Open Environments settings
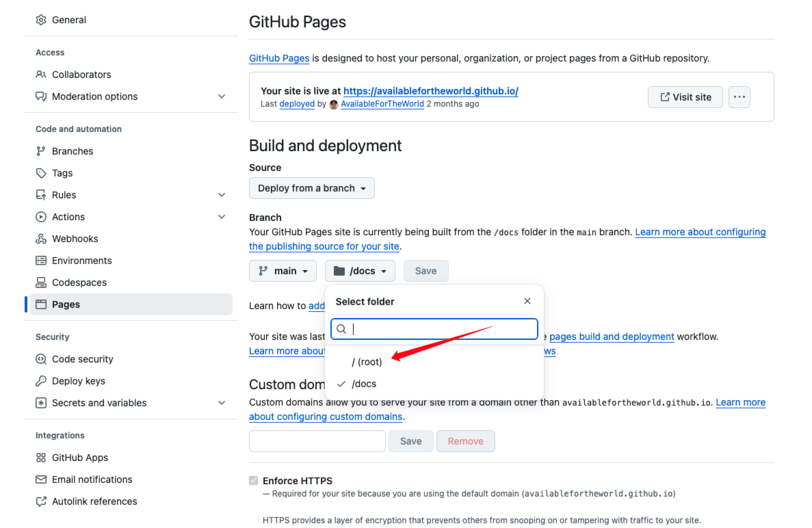 131,261
